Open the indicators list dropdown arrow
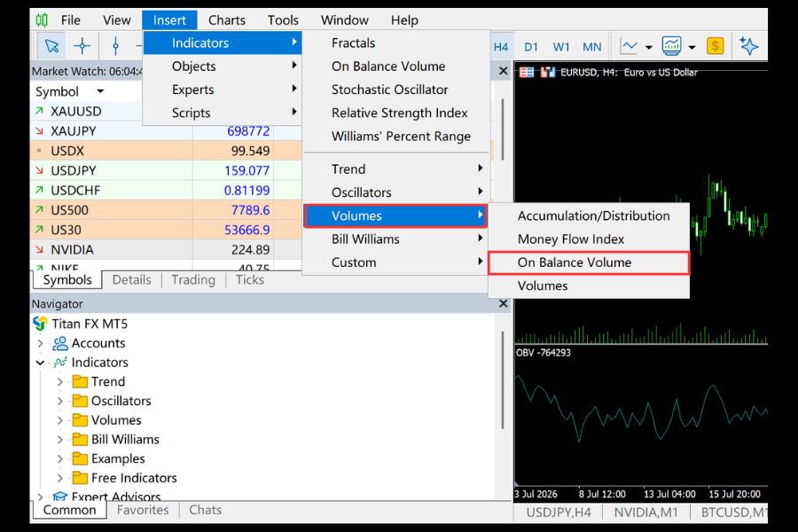The width and height of the screenshot is (798, 532). [692, 47]
